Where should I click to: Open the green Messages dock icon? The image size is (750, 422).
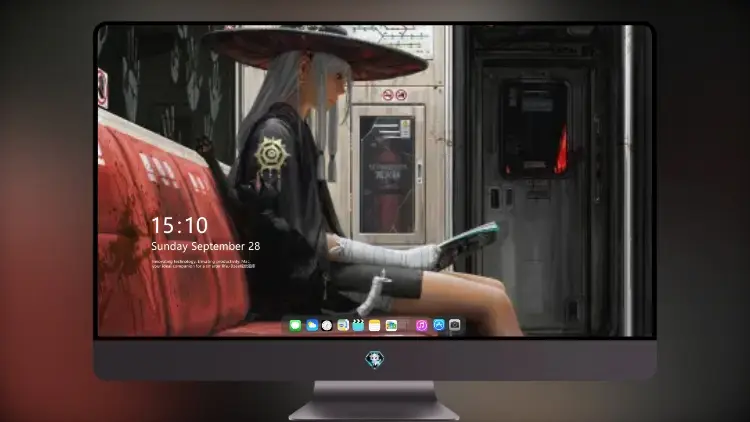(x=295, y=325)
